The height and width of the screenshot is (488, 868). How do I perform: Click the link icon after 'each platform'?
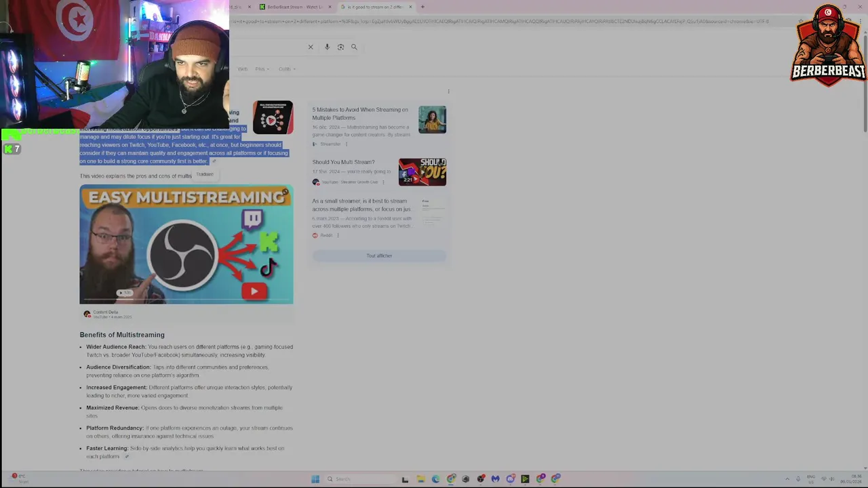pos(126,457)
